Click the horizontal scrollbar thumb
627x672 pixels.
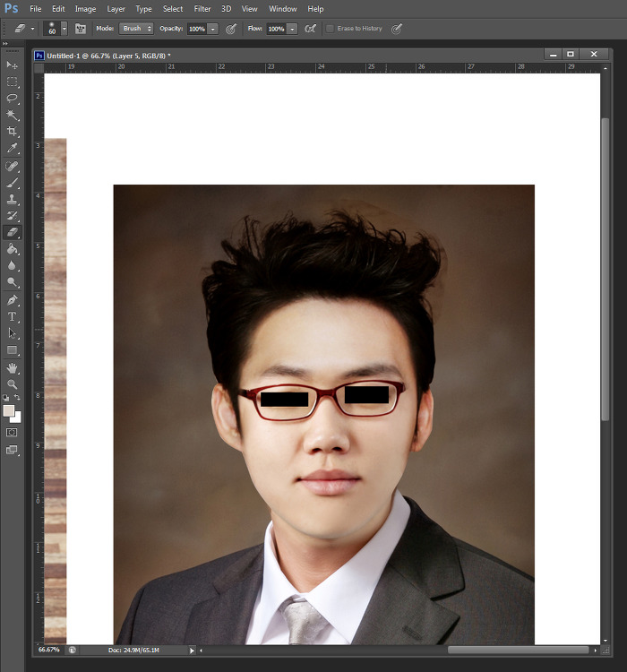(x=518, y=650)
